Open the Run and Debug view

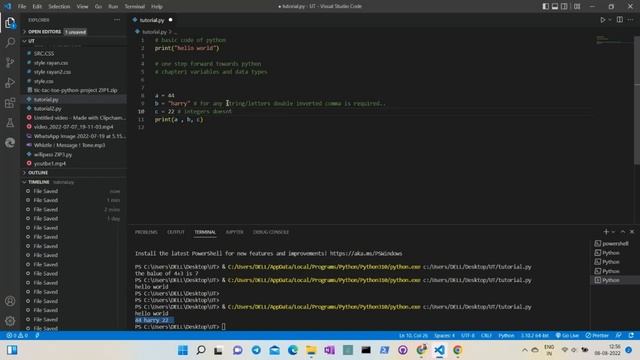(10, 82)
